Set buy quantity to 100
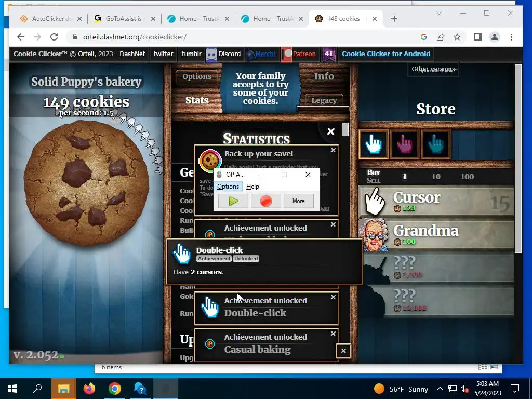This screenshot has width=532, height=399. point(467,177)
